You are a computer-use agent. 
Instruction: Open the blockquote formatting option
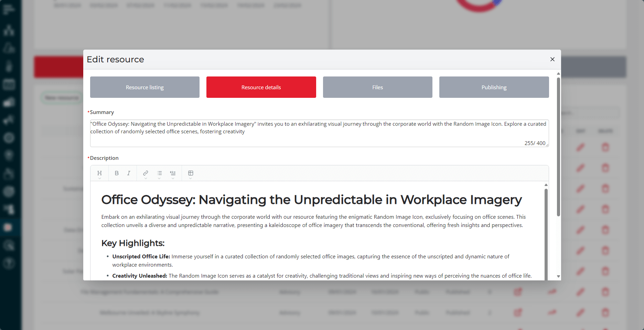(173, 173)
